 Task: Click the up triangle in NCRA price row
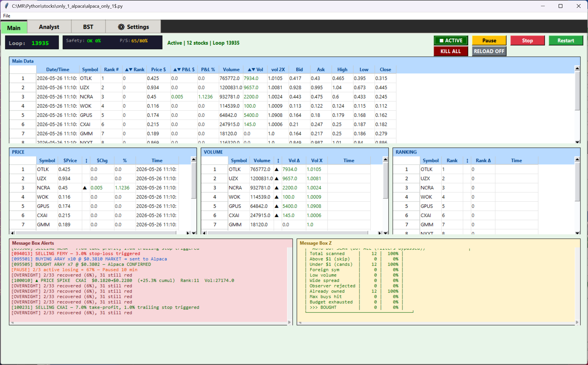point(85,188)
